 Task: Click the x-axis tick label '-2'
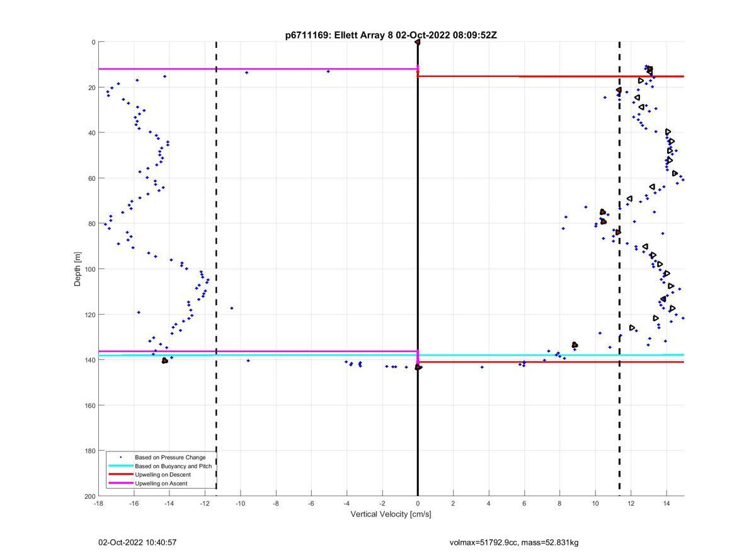pyautogui.click(x=382, y=503)
